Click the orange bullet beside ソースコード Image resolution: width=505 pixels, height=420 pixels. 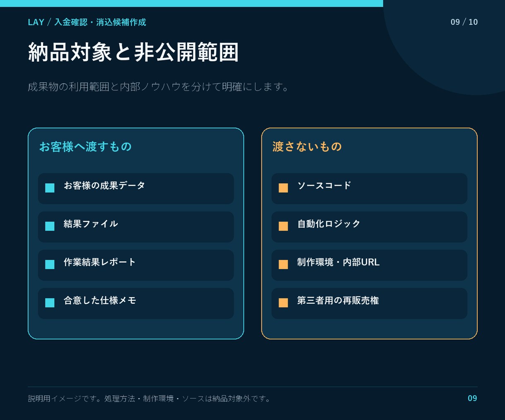pos(283,188)
